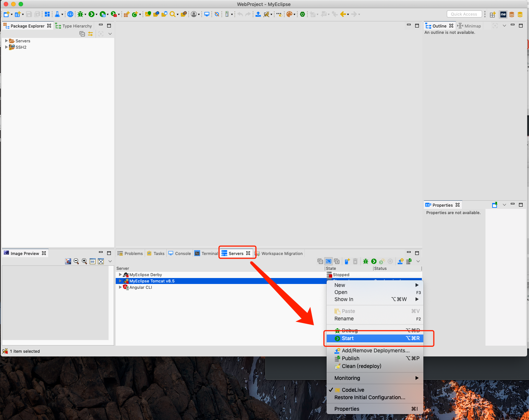This screenshot has height=420, width=529.
Task: Open the Search magnifier tool
Action: 172,14
